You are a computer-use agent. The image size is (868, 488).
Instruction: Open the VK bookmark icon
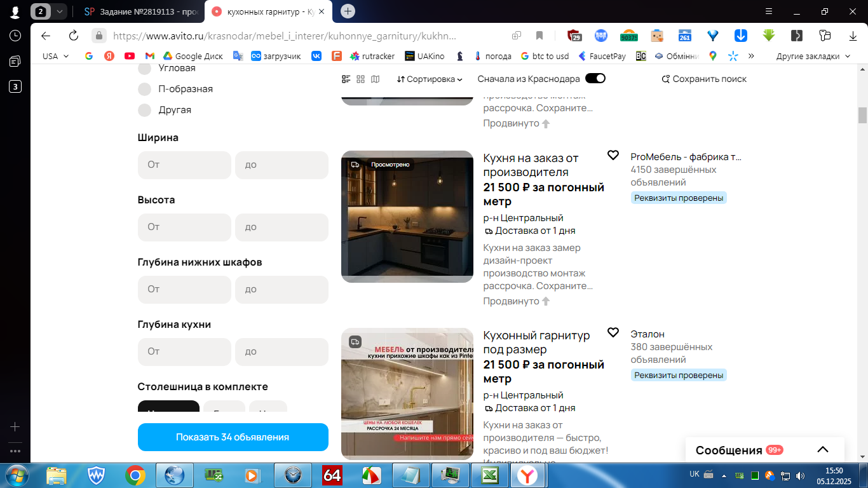tap(316, 56)
